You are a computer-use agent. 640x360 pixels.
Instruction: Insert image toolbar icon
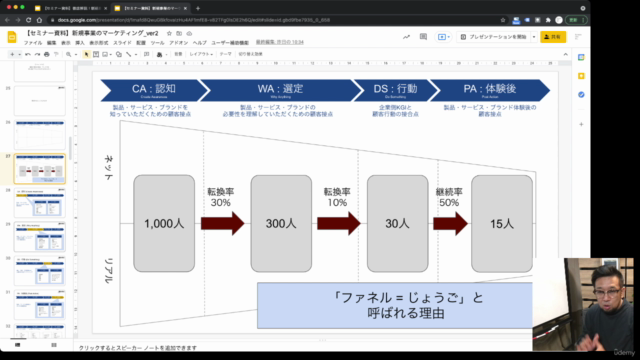click(105, 54)
